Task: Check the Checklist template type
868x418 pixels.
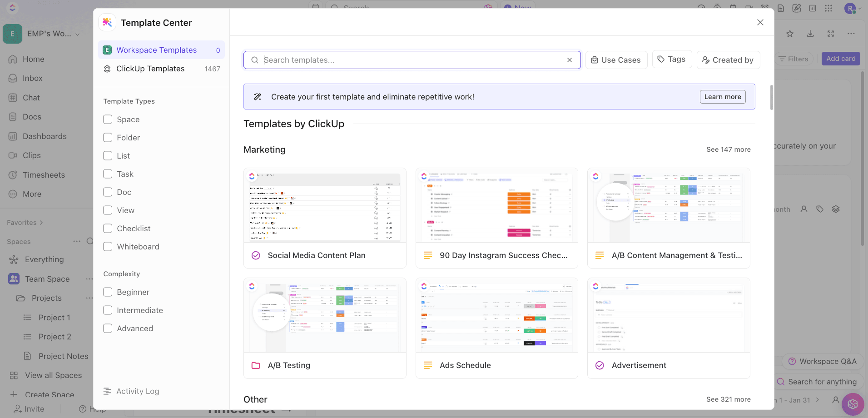Action: click(108, 229)
